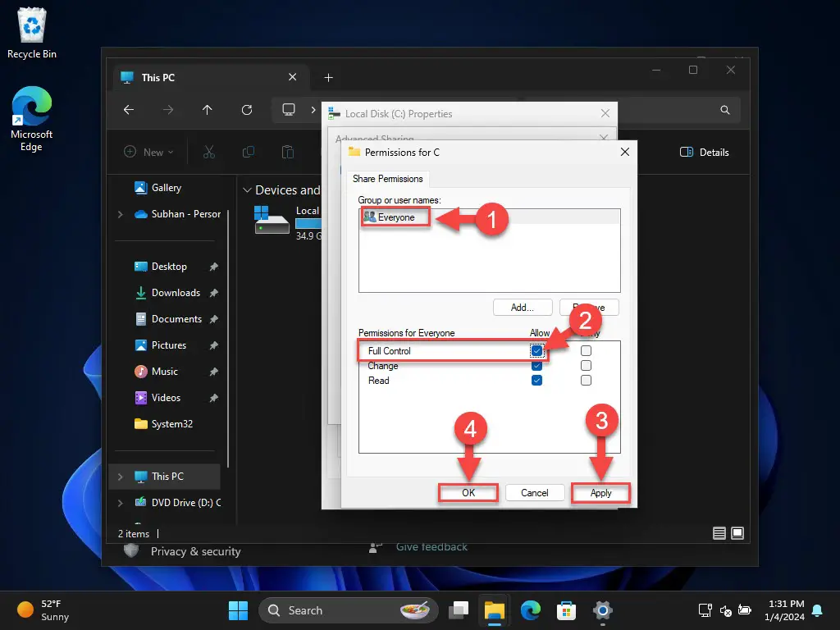Click the Refresh icon in File Explorer

[247, 110]
